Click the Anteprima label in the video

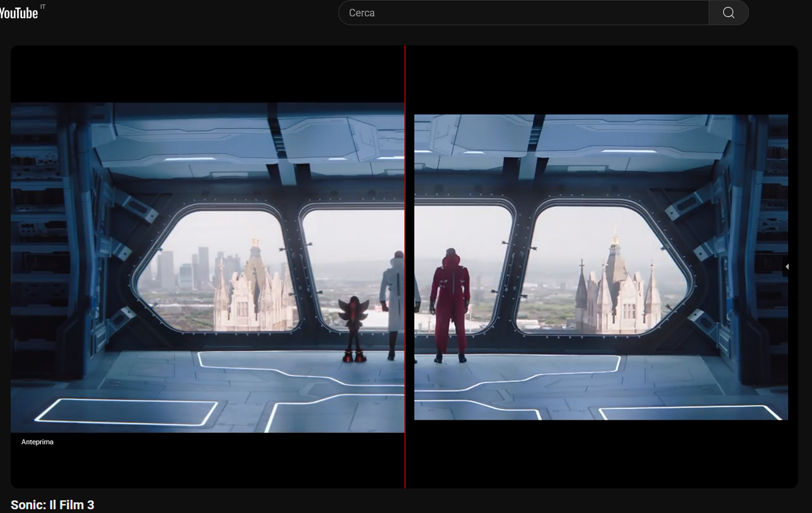point(37,442)
